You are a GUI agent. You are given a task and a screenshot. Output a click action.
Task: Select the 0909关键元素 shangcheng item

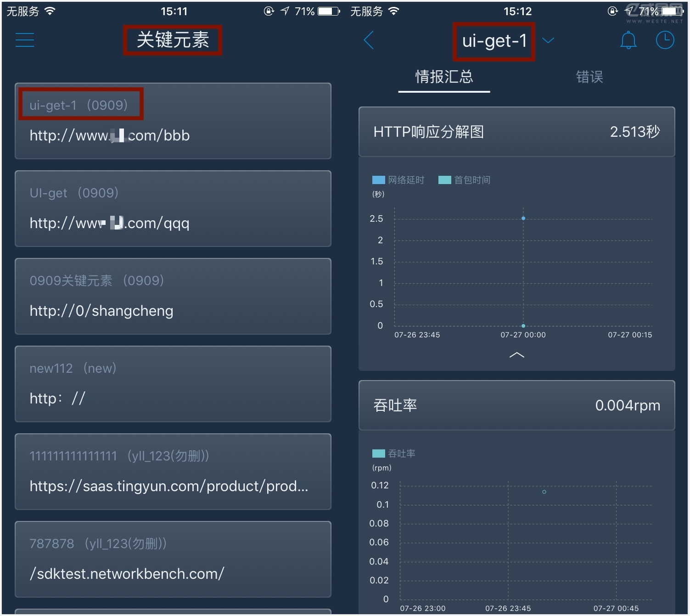click(173, 297)
